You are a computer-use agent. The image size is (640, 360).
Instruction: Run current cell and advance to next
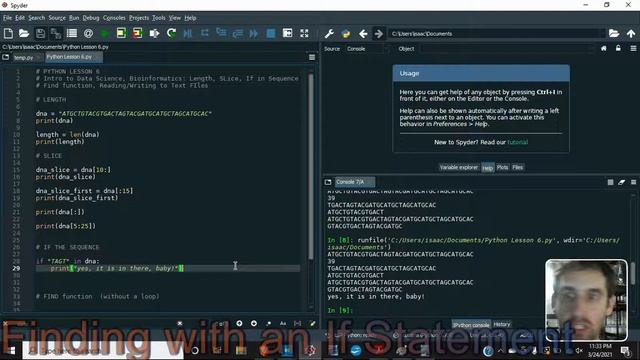(x=138, y=33)
